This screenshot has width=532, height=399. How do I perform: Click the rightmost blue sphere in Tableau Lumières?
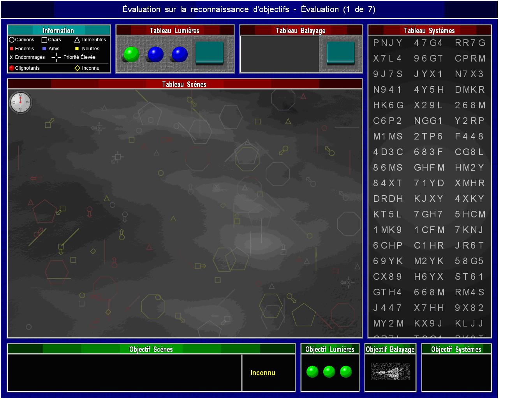(x=179, y=54)
